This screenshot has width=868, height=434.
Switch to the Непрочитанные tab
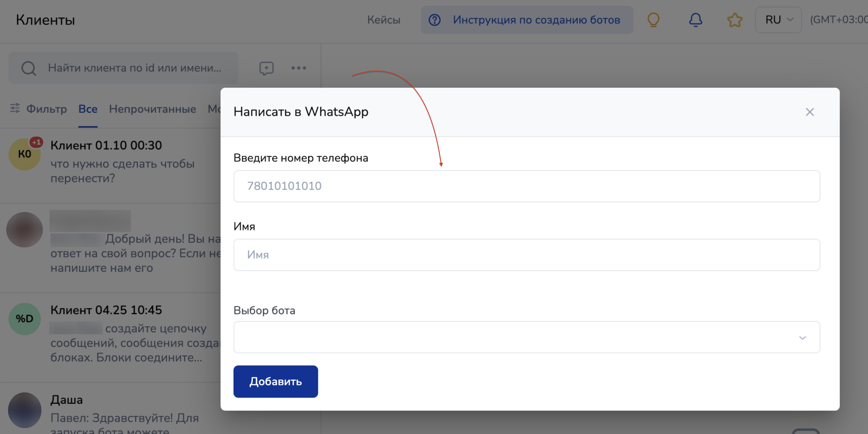point(152,109)
